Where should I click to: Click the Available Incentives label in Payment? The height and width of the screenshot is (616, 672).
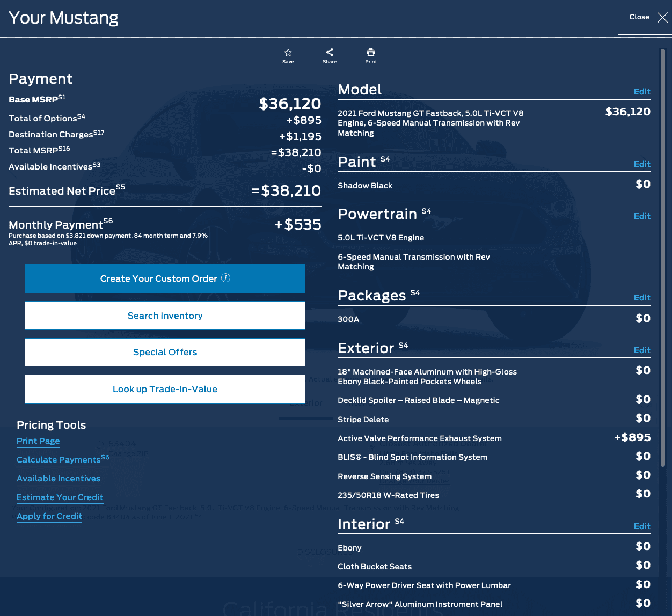click(x=54, y=166)
